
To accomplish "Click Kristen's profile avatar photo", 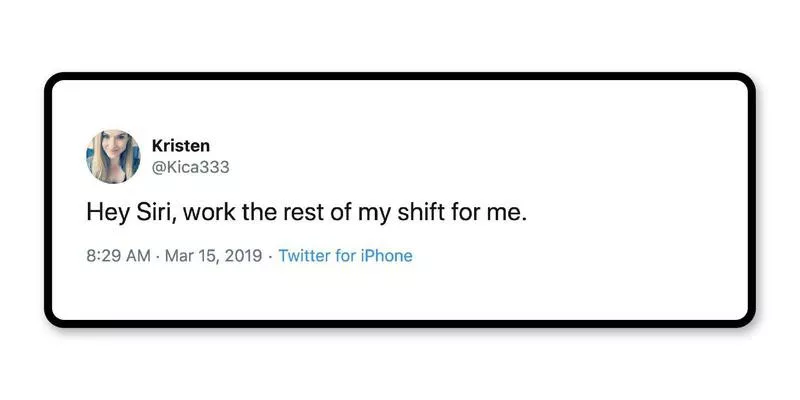I will [x=113, y=156].
